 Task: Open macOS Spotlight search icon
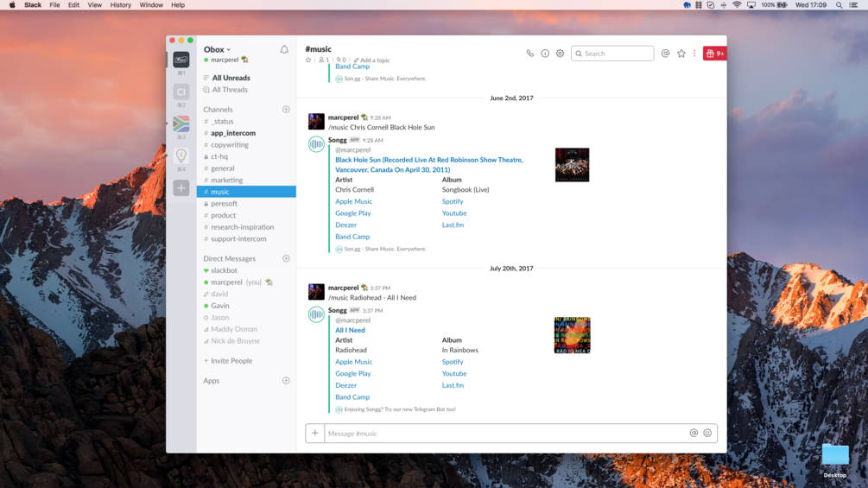(839, 5)
